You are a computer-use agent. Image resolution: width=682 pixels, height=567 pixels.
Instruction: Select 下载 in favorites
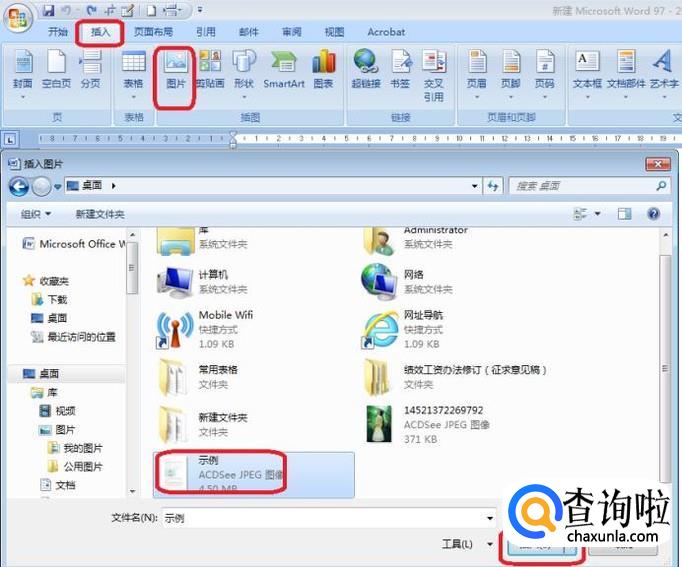click(49, 299)
